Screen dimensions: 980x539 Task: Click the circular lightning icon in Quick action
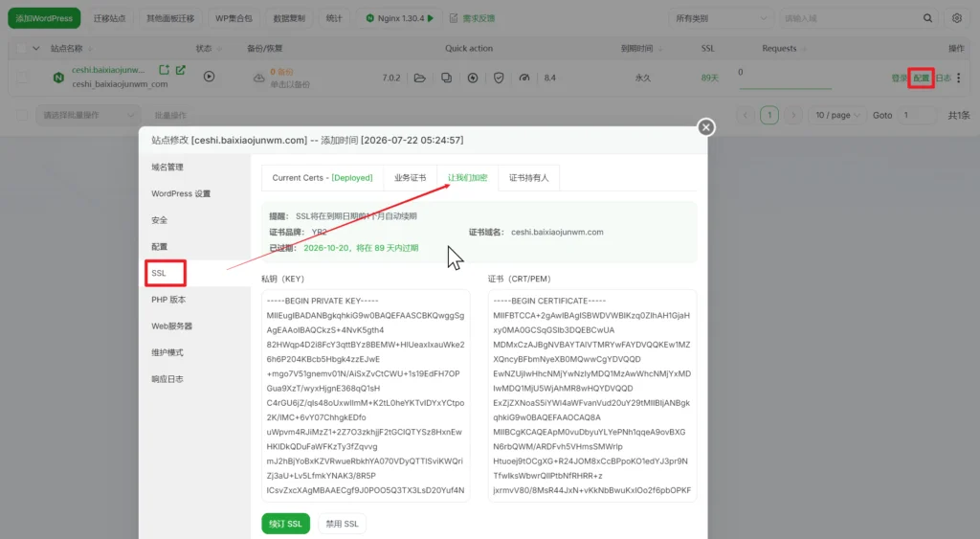473,78
